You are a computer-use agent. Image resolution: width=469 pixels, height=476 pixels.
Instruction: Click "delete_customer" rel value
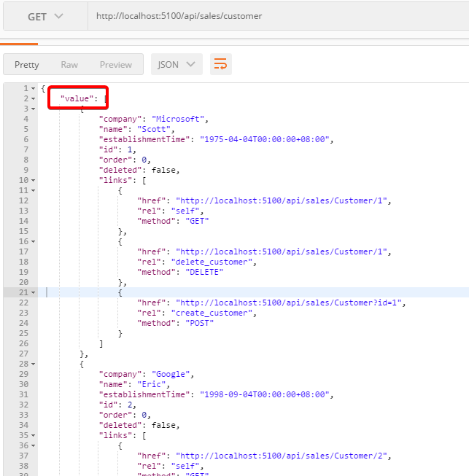tap(212, 262)
